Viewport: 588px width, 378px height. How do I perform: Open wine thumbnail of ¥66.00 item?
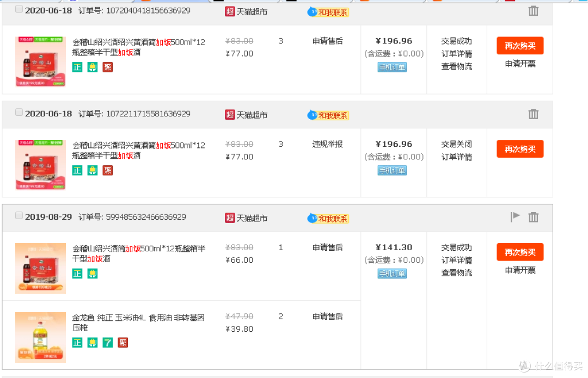click(x=40, y=268)
